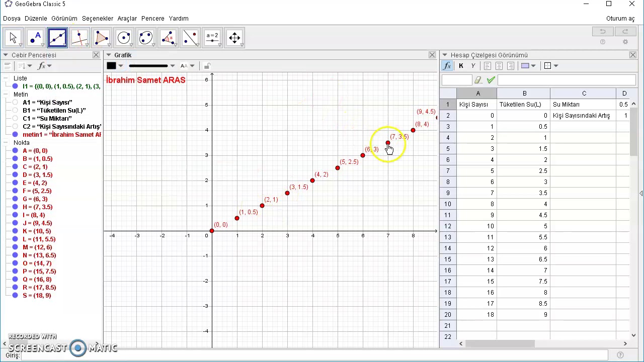The image size is (644, 362).
Task: Select the Line through two points tool
Action: pos(57,38)
